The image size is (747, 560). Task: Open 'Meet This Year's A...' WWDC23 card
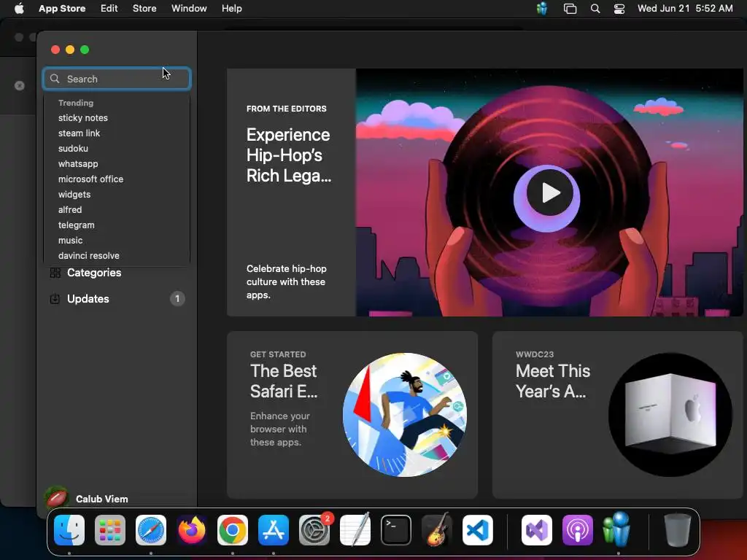pos(619,415)
